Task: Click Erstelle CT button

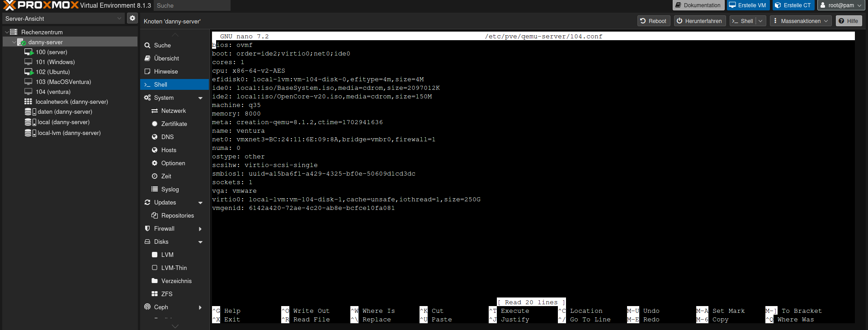Action: tap(793, 5)
